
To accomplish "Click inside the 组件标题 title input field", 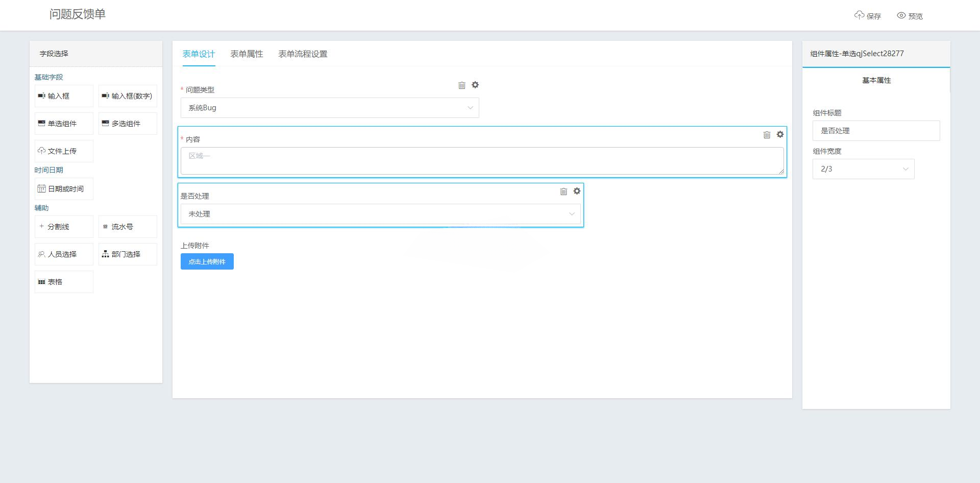I will click(876, 131).
